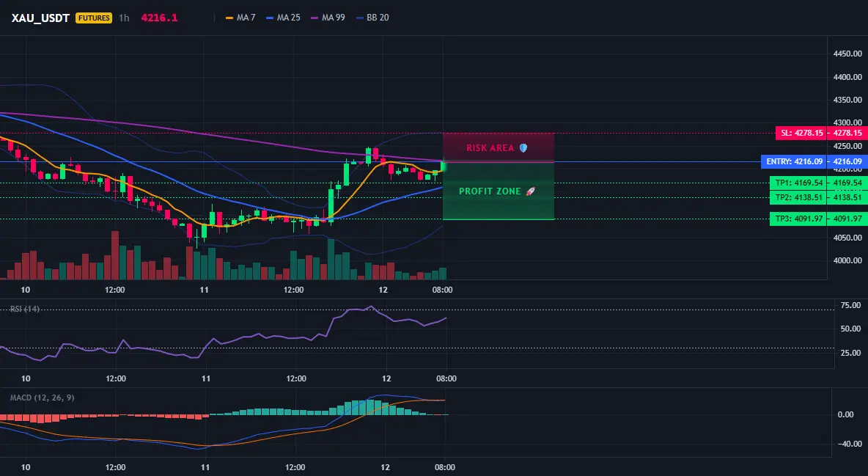Click the shield icon in RISK AREA label

click(523, 148)
